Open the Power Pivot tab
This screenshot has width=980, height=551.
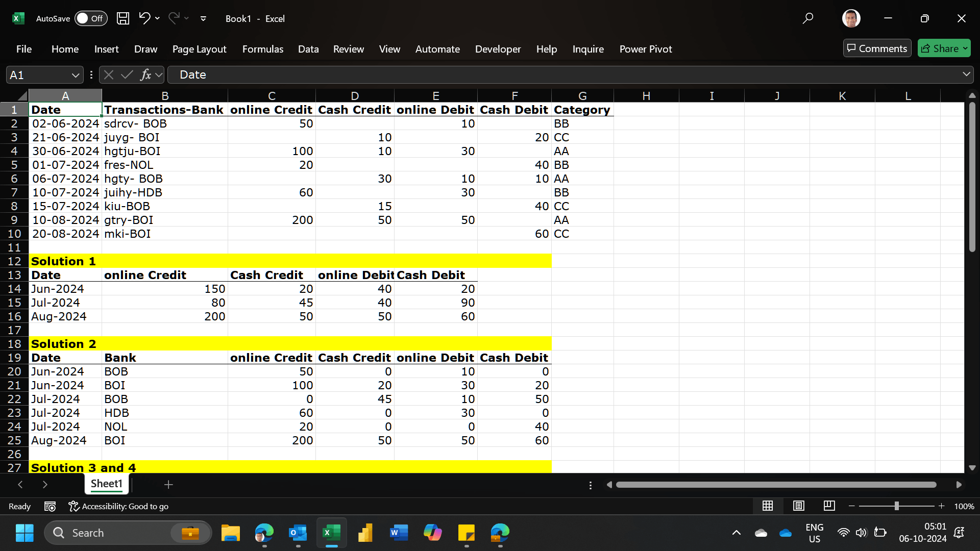pyautogui.click(x=645, y=49)
